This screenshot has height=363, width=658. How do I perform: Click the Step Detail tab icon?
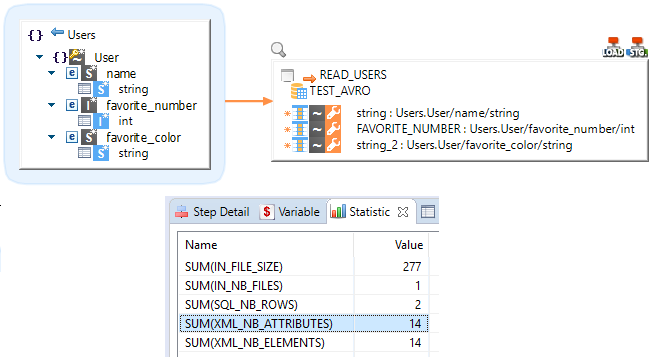click(x=182, y=212)
